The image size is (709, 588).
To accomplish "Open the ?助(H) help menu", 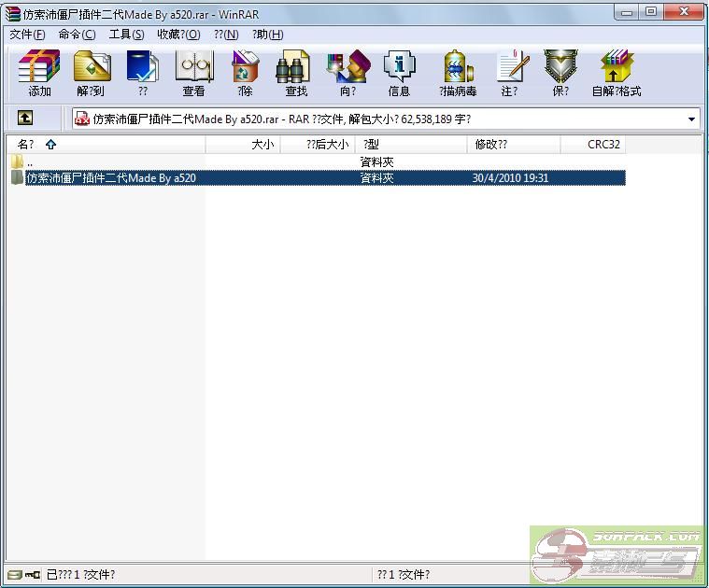I will pyautogui.click(x=268, y=35).
